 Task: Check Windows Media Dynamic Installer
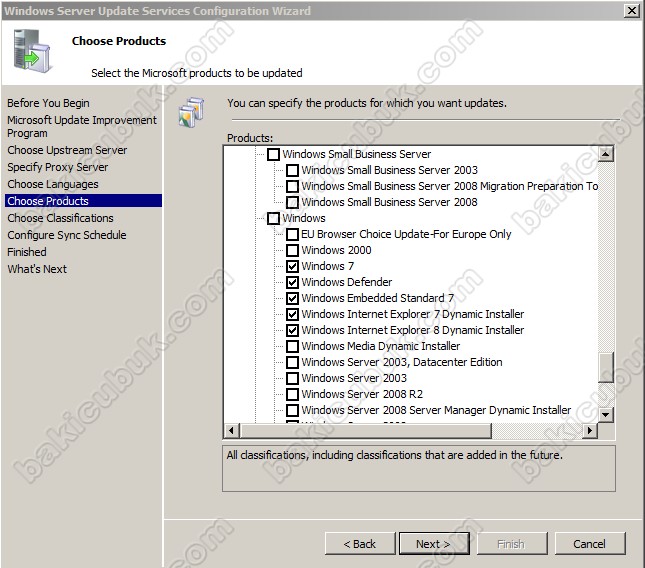(292, 346)
